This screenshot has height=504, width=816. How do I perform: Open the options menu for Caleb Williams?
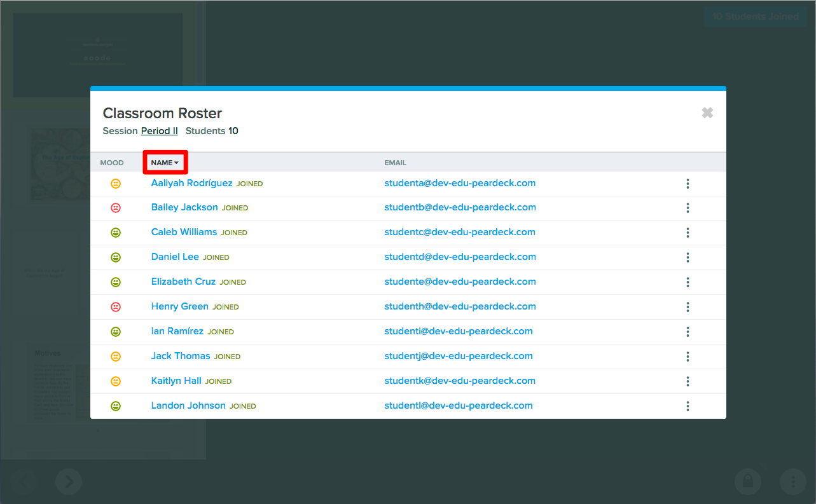point(688,233)
